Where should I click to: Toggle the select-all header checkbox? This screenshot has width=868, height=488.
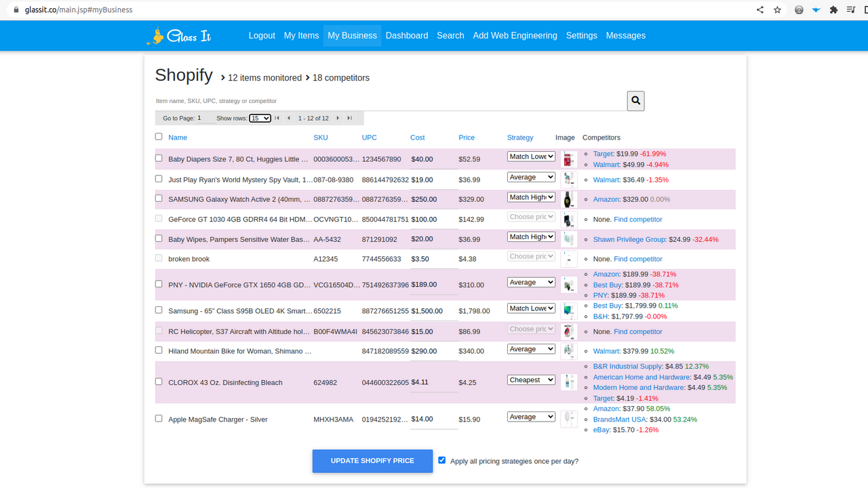coord(159,136)
